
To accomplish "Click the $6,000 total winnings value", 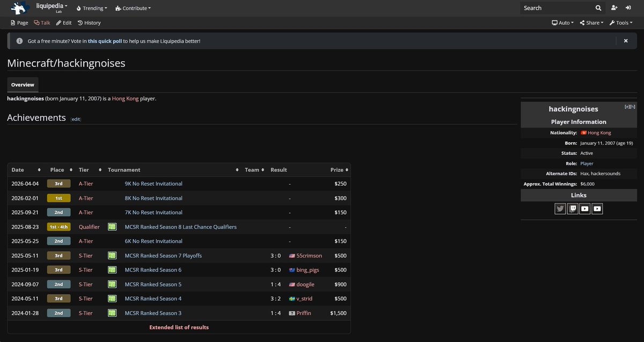I will pyautogui.click(x=587, y=184).
